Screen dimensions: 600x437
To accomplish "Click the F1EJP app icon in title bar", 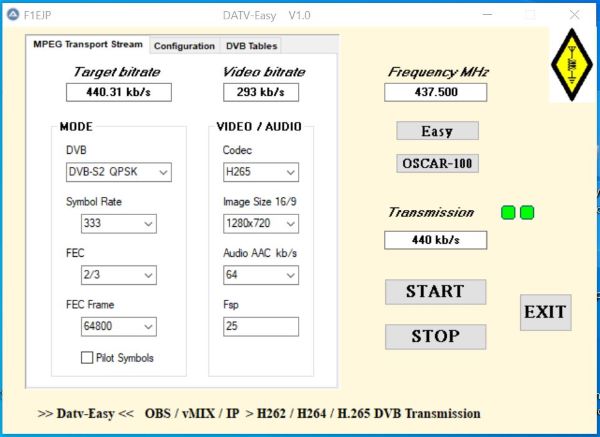I will [x=13, y=15].
